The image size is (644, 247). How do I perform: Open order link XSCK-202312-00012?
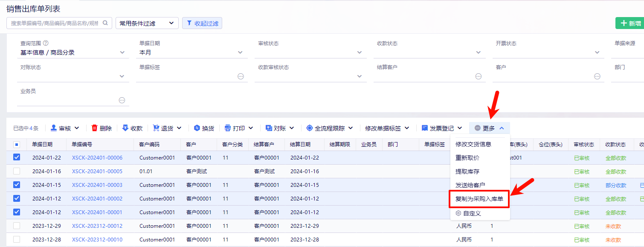(x=97, y=226)
